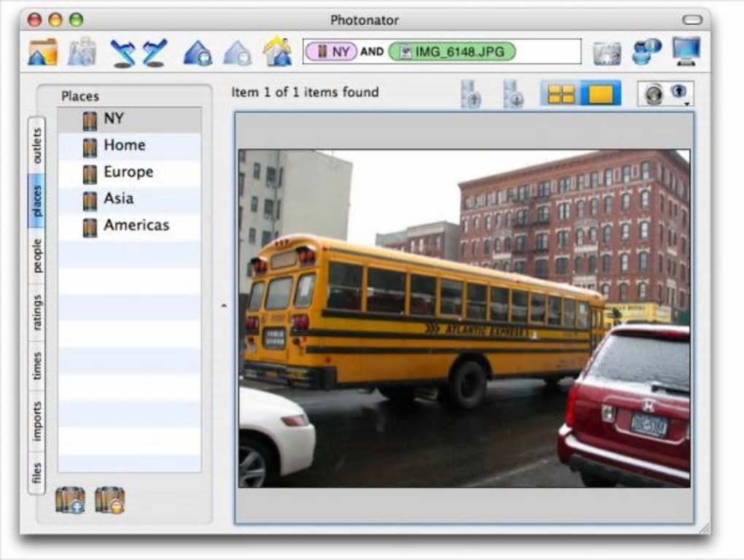Click the icon next to Europe in the list
This screenshot has height=560, width=744.
pos(90,174)
